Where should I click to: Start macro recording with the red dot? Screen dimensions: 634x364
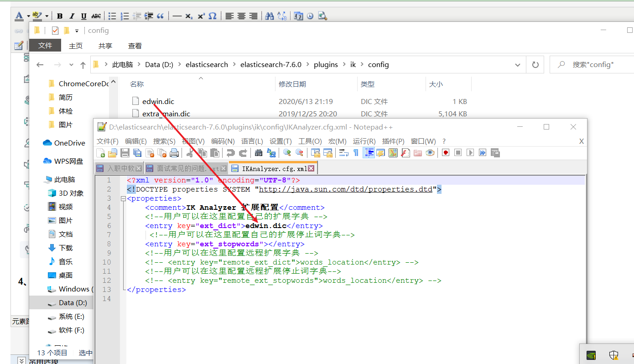click(x=446, y=153)
